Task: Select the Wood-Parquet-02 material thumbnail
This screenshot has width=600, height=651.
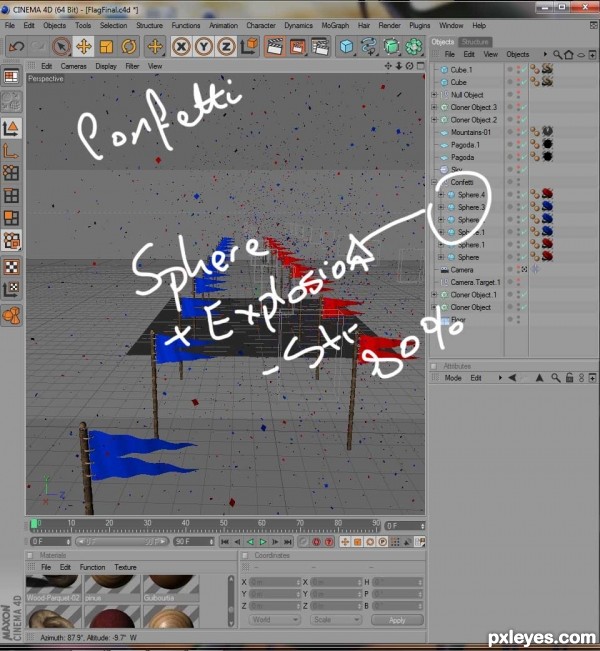Action: point(53,588)
